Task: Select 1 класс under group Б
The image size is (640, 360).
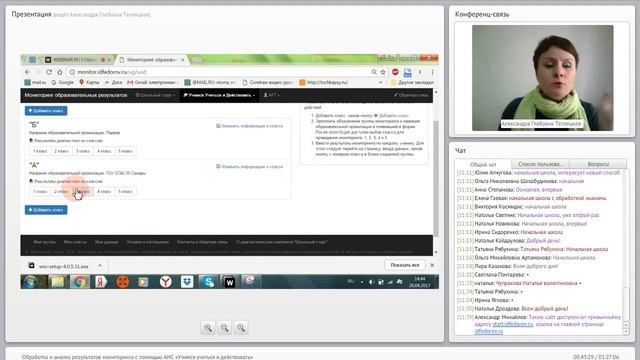Action: (x=40, y=151)
